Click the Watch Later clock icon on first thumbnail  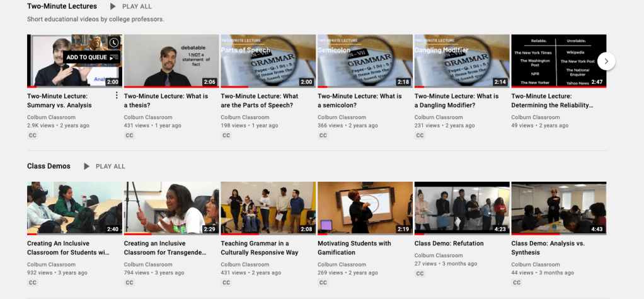113,43
